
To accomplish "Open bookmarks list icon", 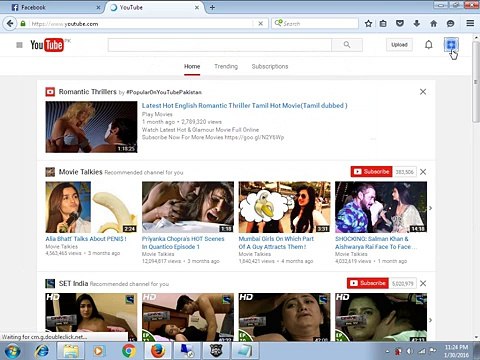I will (383, 24).
